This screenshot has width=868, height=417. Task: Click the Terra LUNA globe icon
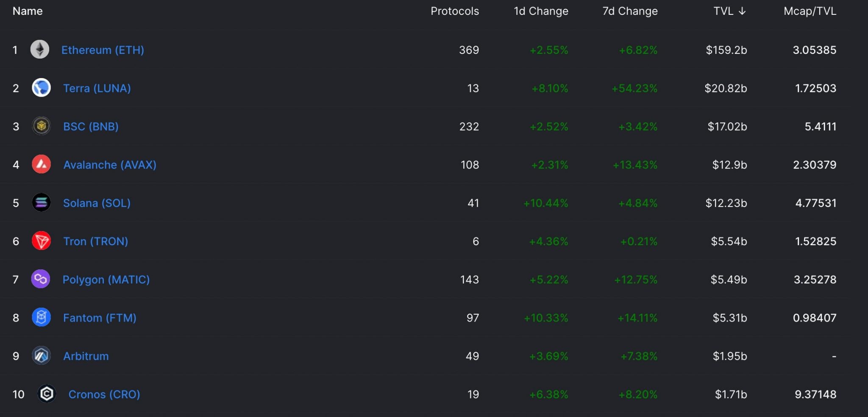pos(42,88)
